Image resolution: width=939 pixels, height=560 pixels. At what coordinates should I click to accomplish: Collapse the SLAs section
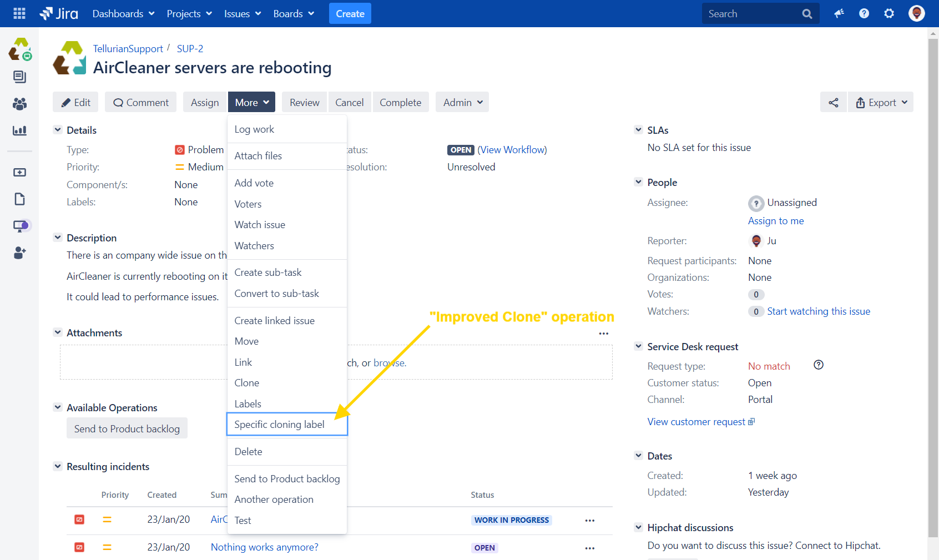point(638,130)
